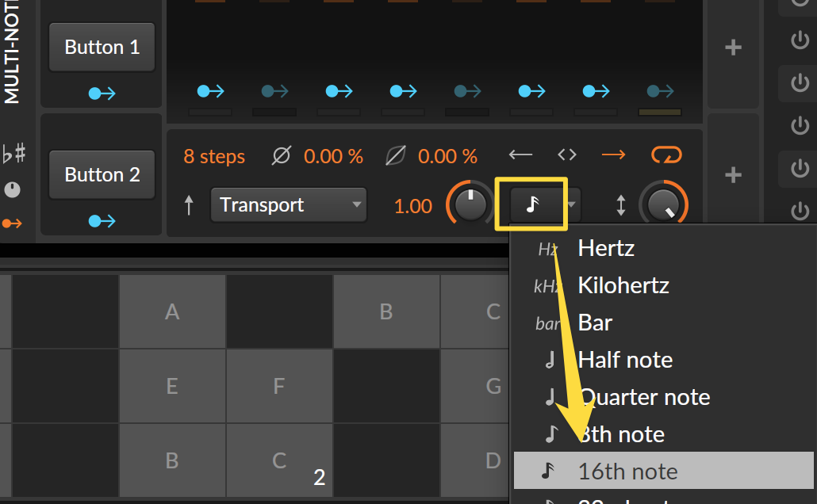Click the rate knob showing 1.00
This screenshot has height=504, width=817.
pos(470,204)
